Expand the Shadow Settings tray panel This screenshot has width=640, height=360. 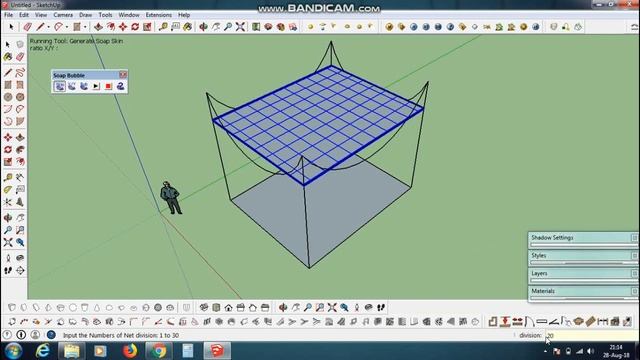point(583,238)
